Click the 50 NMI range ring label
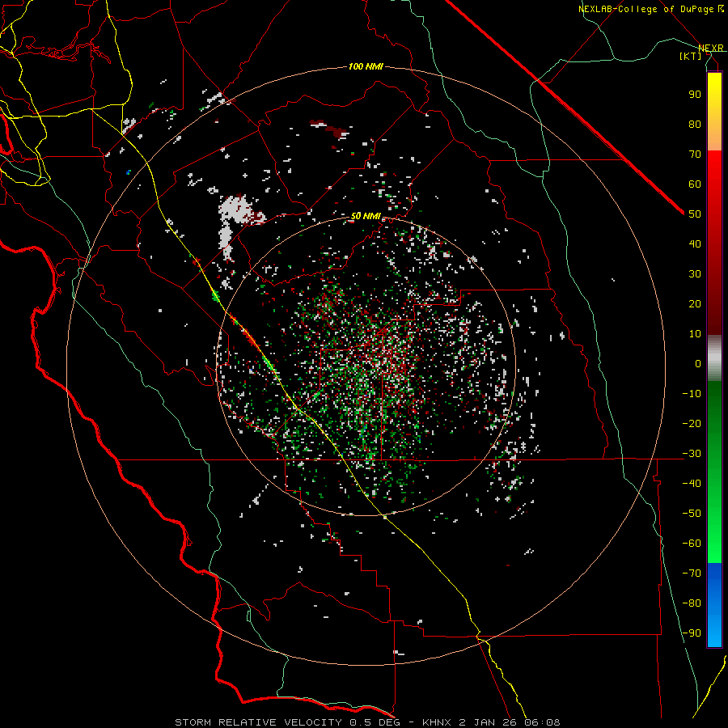This screenshot has height=728, width=728. (x=366, y=216)
